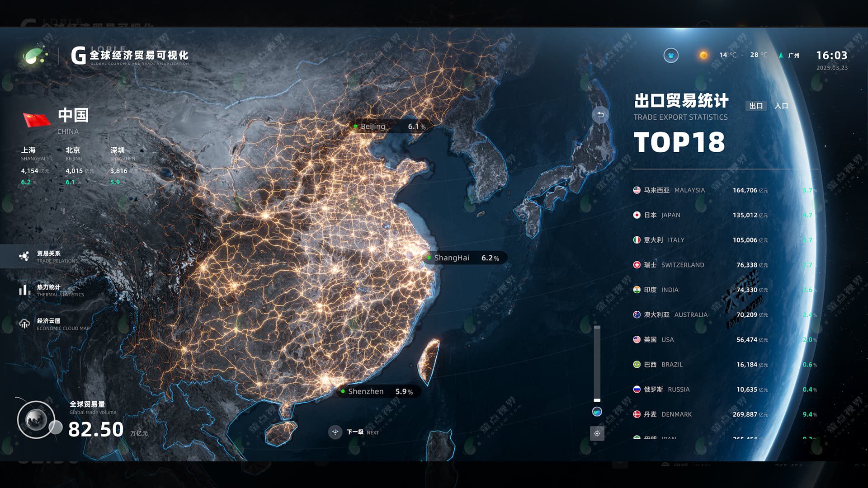Click the Italy flag icon

point(637,240)
